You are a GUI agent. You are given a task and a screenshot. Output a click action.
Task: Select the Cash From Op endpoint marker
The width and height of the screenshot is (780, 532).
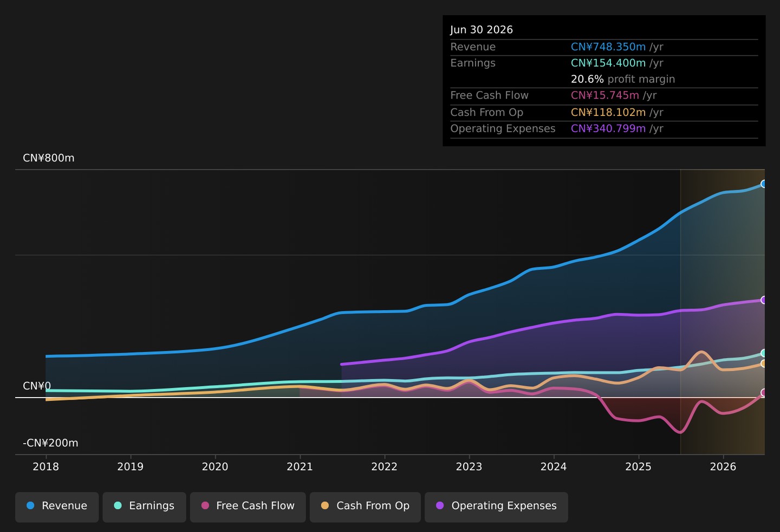764,364
